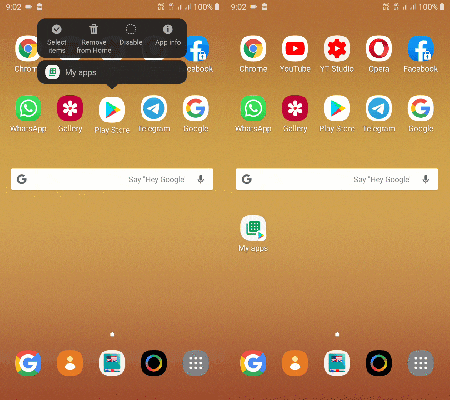The width and height of the screenshot is (450, 400).
Task: Tap Disable in the popup menu
Action: [131, 35]
